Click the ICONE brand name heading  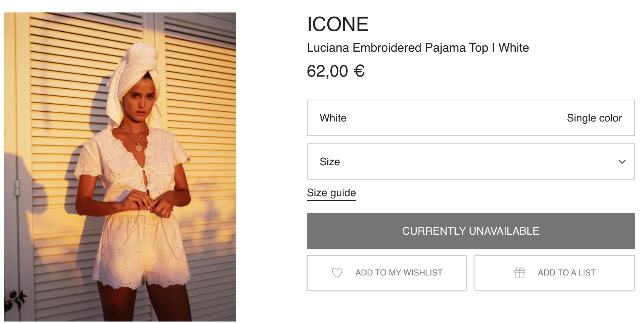click(337, 24)
